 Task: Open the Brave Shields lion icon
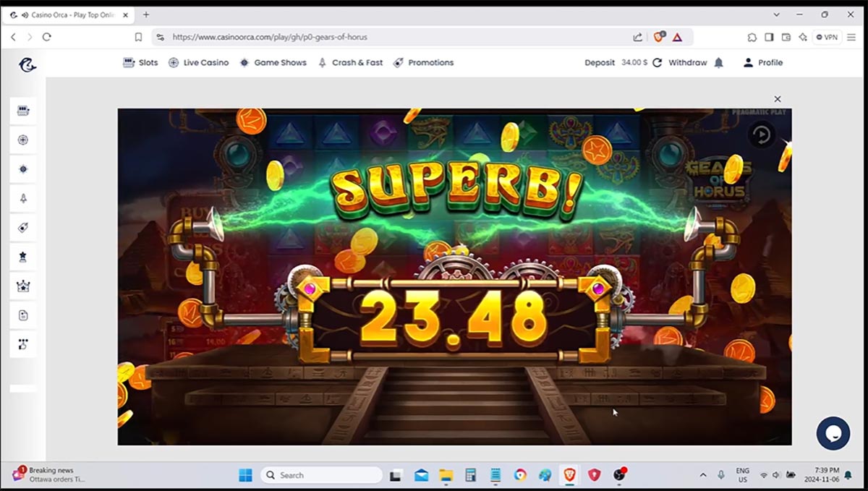click(x=659, y=37)
